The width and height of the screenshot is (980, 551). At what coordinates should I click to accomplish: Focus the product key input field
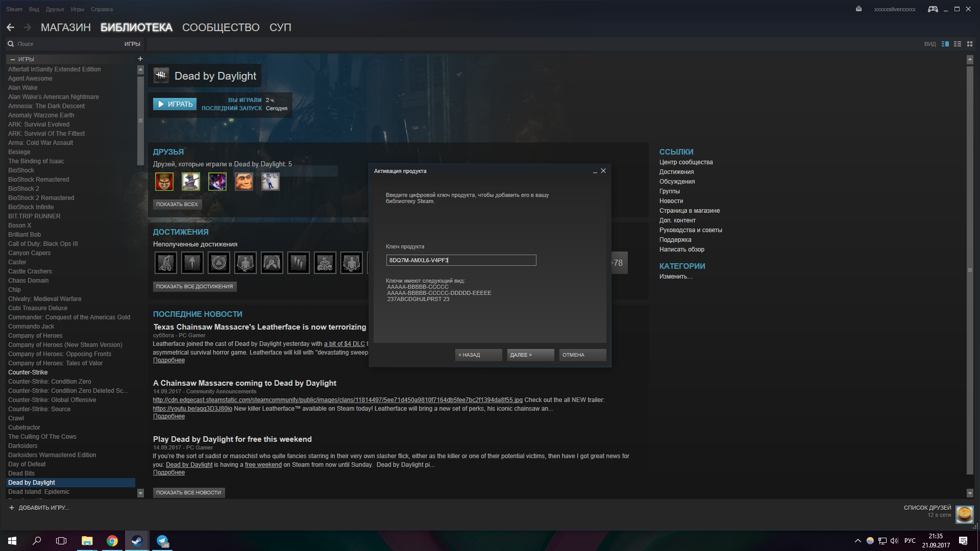click(x=461, y=260)
